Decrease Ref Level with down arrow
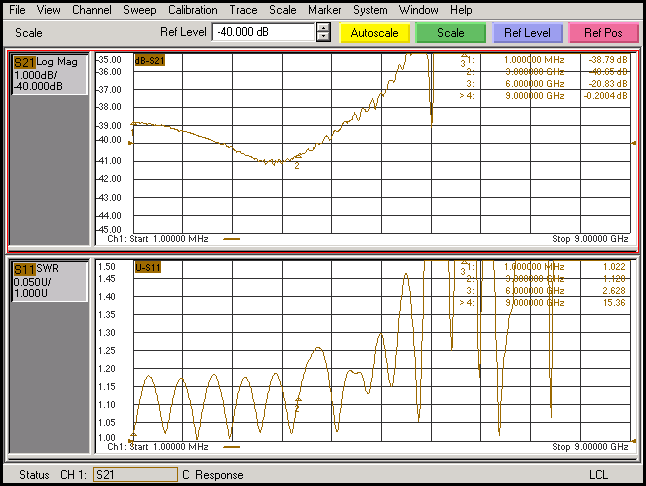The image size is (646, 486). click(x=324, y=37)
